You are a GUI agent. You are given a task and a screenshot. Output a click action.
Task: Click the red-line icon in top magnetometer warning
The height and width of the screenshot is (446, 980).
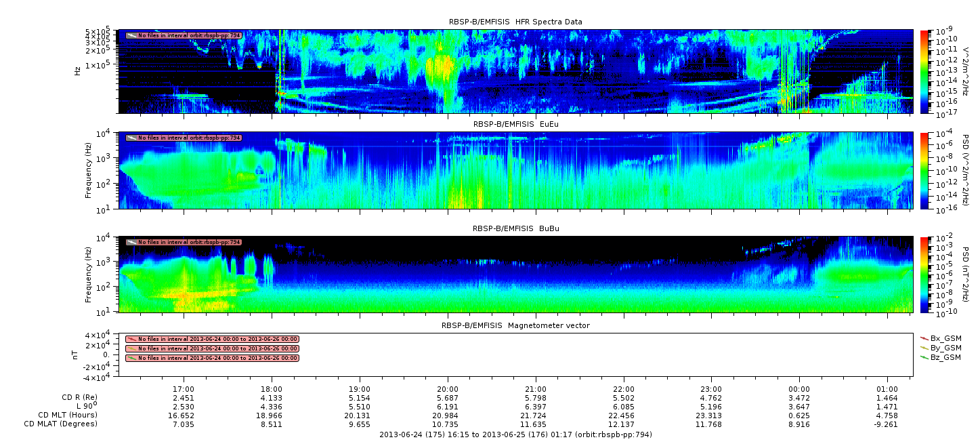[131, 339]
